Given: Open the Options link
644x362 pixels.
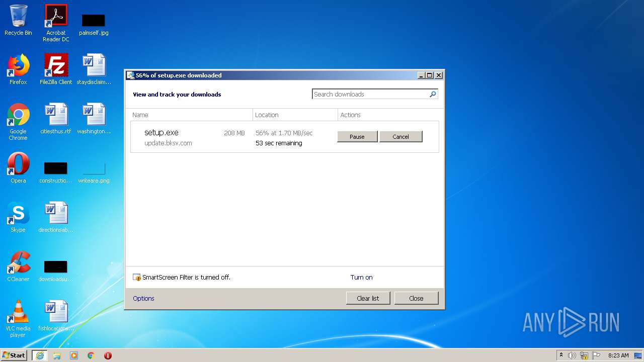Looking at the screenshot, I should click(143, 298).
